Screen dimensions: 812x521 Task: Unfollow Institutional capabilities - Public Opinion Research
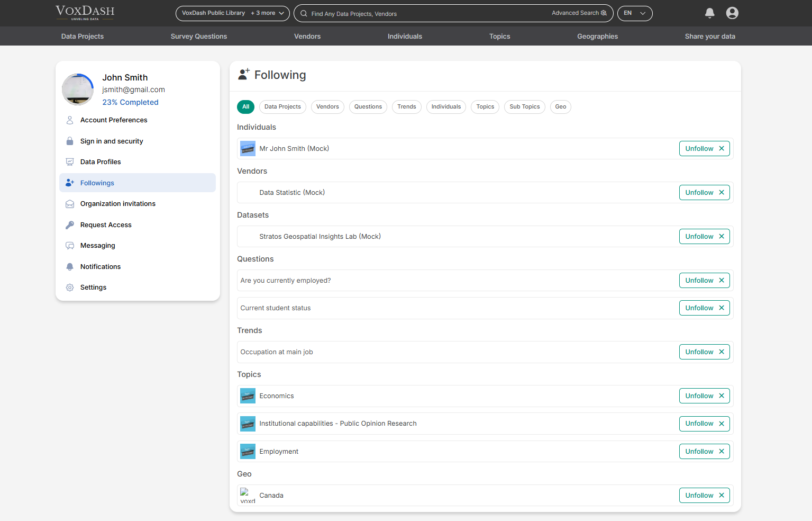click(705, 424)
